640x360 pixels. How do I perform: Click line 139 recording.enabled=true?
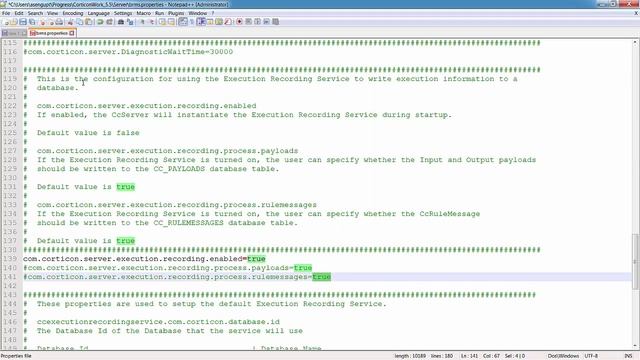(144, 259)
